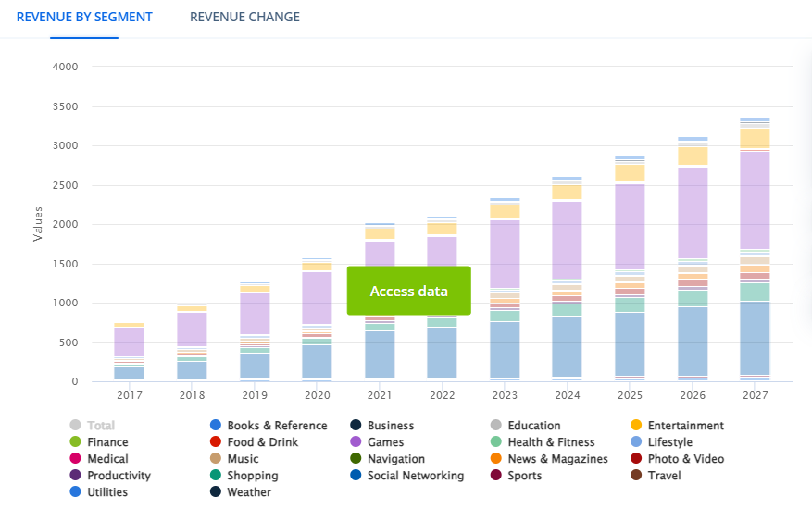Click the 2021 x-axis year label
Screen dimensions: 812x521
[379, 395]
